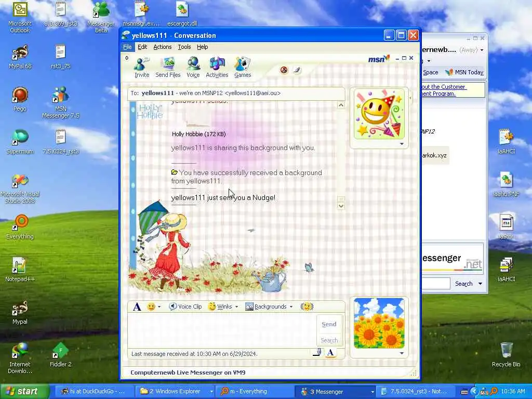Switch to text typing mode 'A'

point(330,353)
